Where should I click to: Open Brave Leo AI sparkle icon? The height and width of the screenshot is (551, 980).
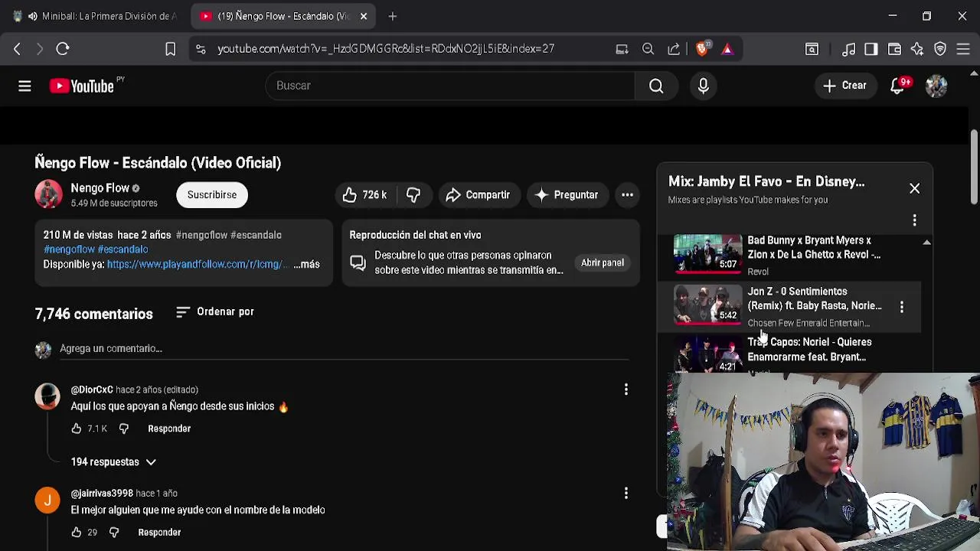click(x=917, y=49)
